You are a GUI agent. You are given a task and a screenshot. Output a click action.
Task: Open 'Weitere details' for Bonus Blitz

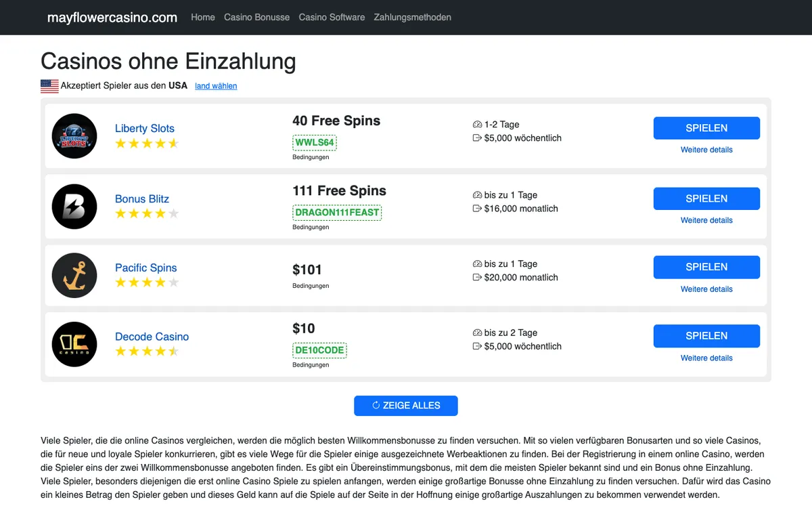pos(706,220)
